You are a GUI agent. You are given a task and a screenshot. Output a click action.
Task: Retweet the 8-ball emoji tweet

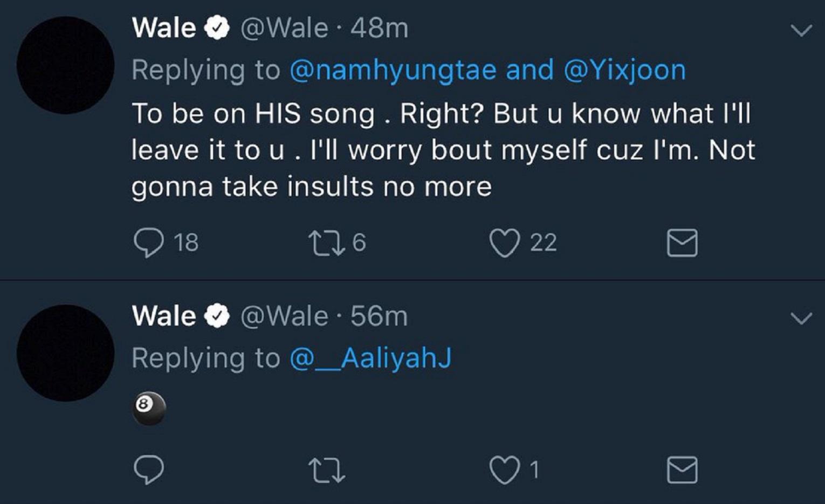tap(326, 470)
